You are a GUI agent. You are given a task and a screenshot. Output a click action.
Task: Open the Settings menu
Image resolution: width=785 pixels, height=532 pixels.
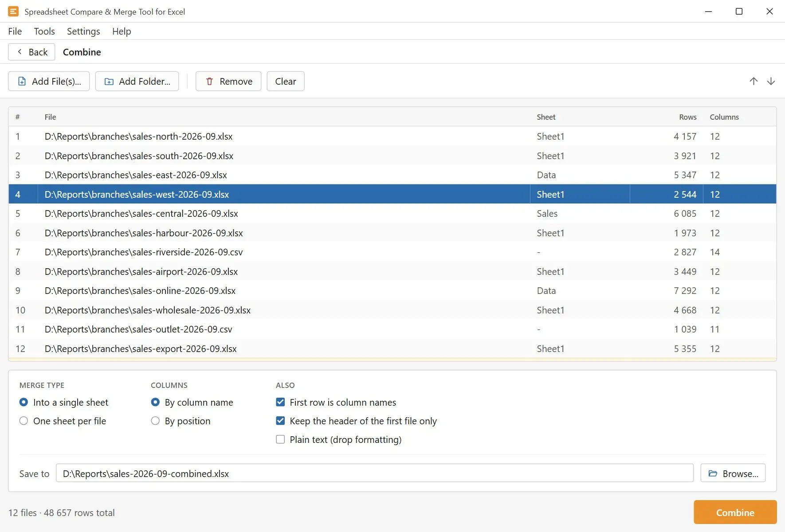click(x=83, y=31)
